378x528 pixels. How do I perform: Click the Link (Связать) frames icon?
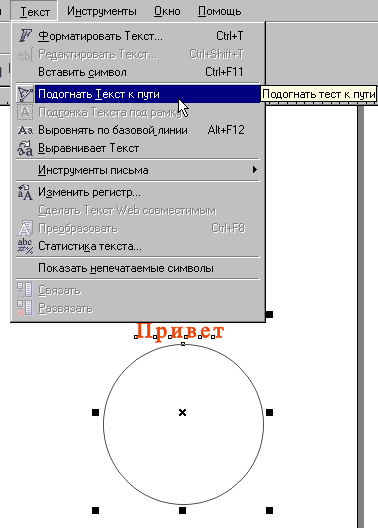click(25, 290)
